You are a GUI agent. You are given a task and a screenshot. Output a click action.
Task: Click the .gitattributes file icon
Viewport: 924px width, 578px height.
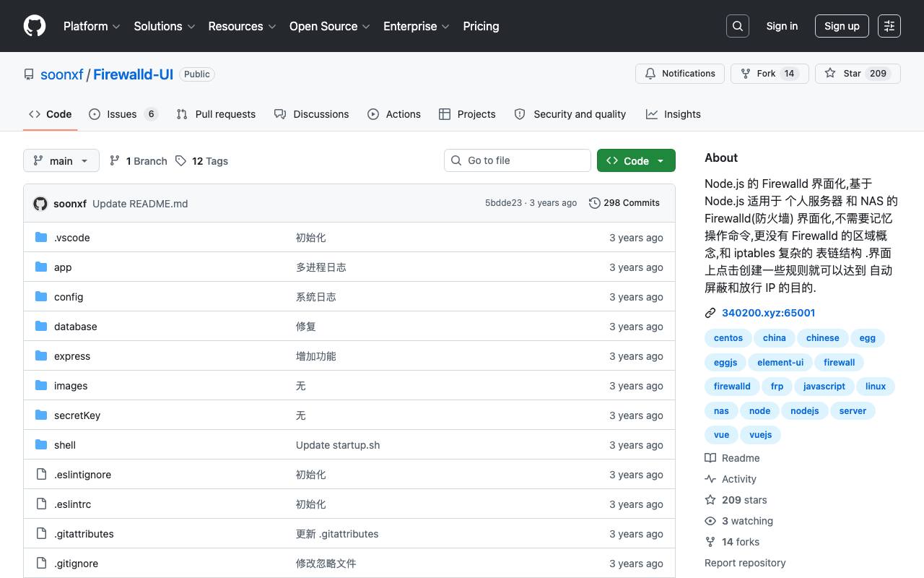(x=41, y=533)
